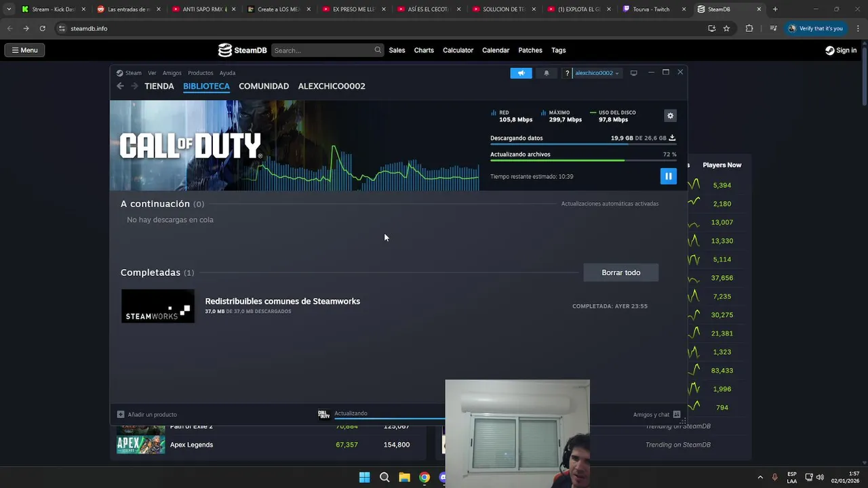Switch to the Stream - Kick browser tab
The height and width of the screenshot is (488, 868).
click(x=54, y=9)
